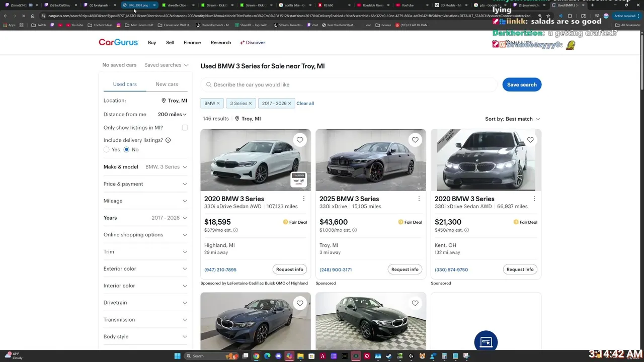Check Only show listings in MI
644x362 pixels.
[x=185, y=128]
